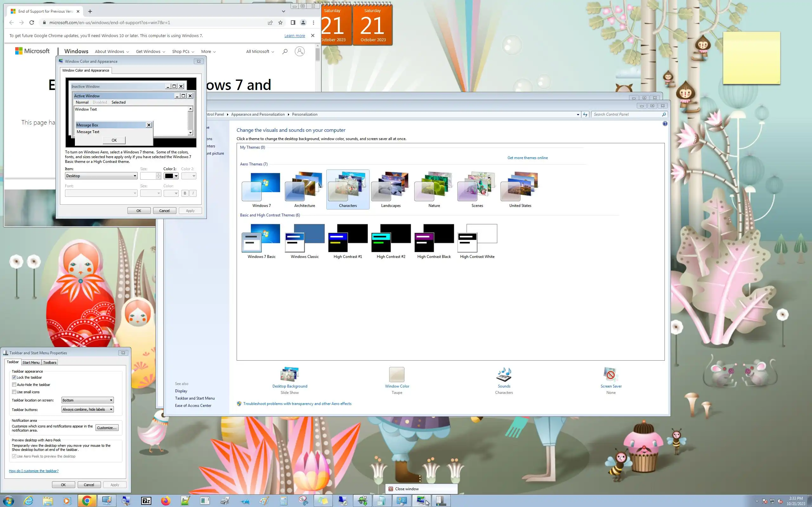Open the Screen Saver settings icon

[x=611, y=375]
